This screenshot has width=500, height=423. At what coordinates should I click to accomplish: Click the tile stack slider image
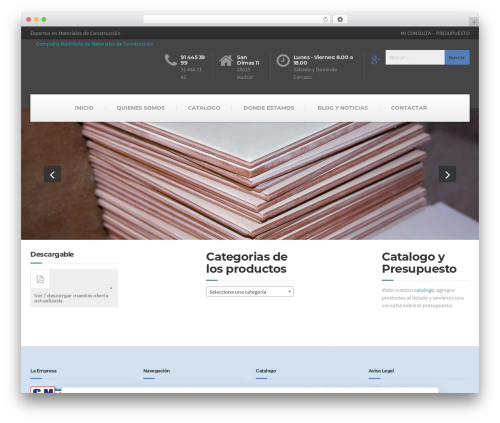tap(250, 180)
